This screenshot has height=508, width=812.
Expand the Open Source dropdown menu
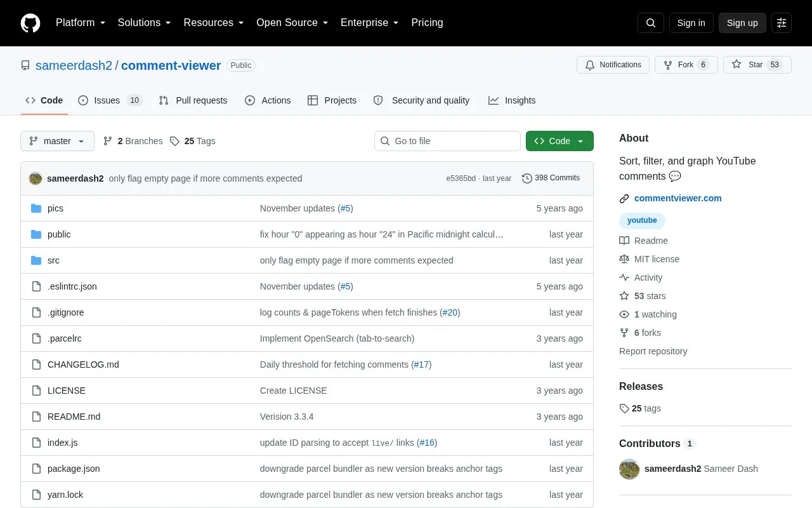coord(292,23)
